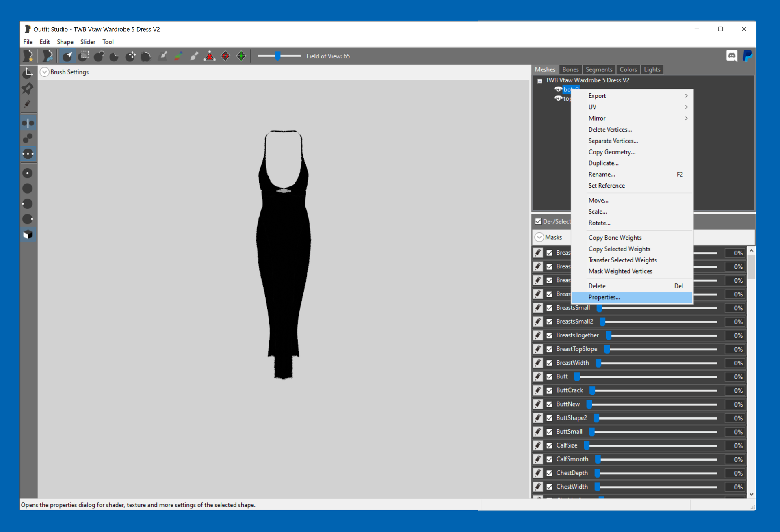Image resolution: width=780 pixels, height=532 pixels.
Task: Open the Slider menu
Action: (x=88, y=42)
